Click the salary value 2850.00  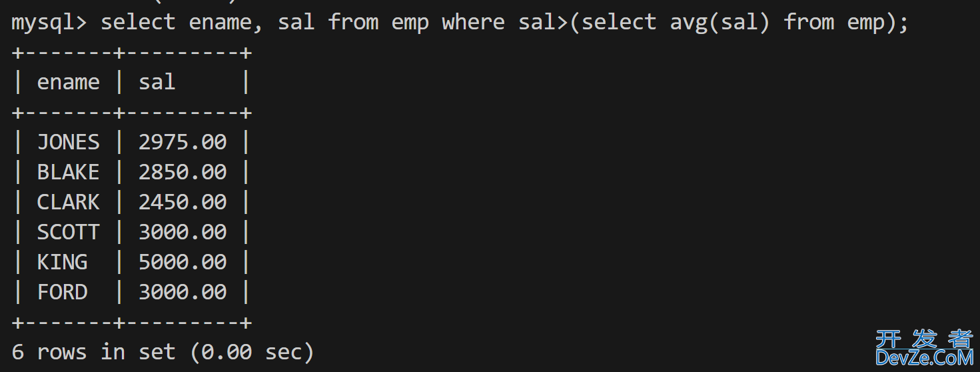[x=183, y=172]
